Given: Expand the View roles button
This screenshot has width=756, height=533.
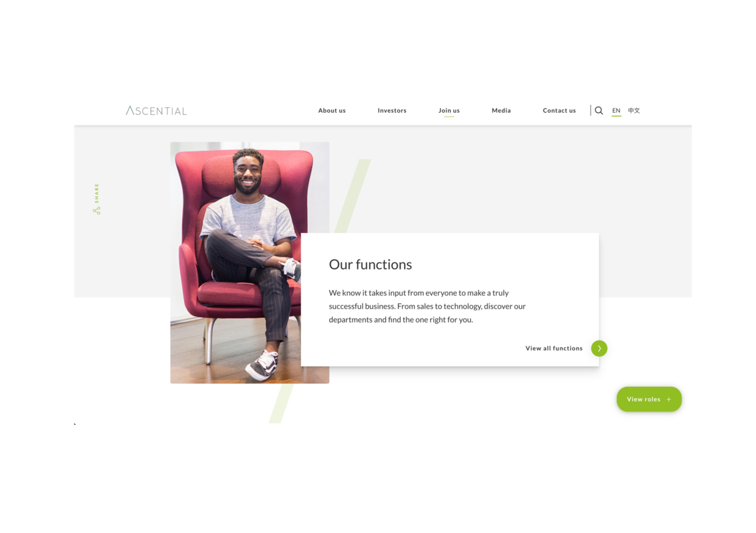Looking at the screenshot, I should coord(649,399).
